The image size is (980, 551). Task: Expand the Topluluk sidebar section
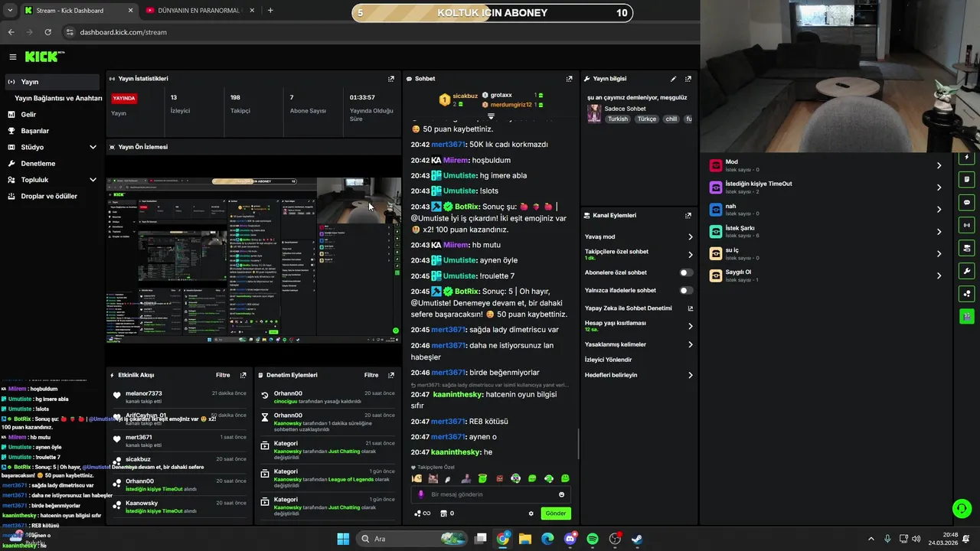pyautogui.click(x=93, y=180)
